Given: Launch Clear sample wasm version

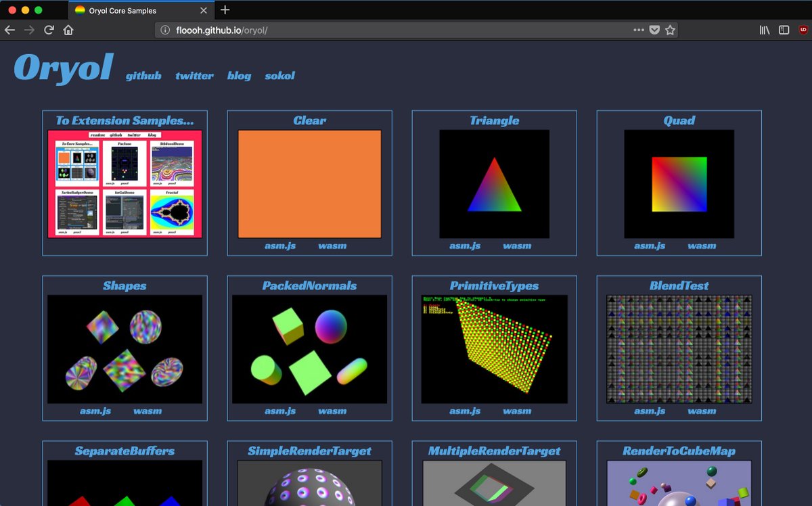Looking at the screenshot, I should [x=332, y=246].
